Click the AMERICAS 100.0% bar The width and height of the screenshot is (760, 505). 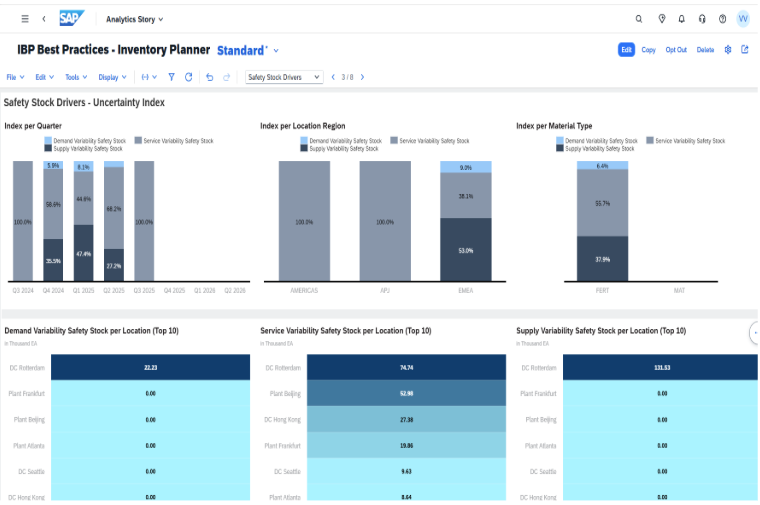pyautogui.click(x=304, y=221)
